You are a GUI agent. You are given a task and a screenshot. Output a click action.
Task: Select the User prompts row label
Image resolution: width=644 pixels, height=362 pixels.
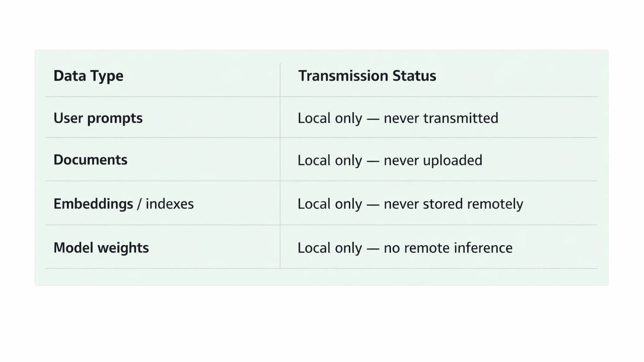pos(98,118)
